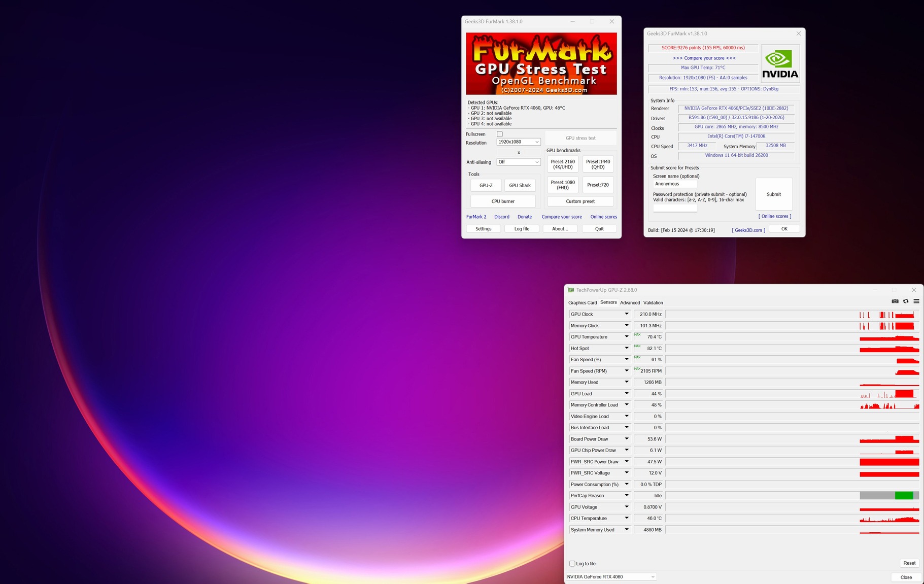This screenshot has width=924, height=584.
Task: Tick the Log to file checkbox
Action: 572,564
